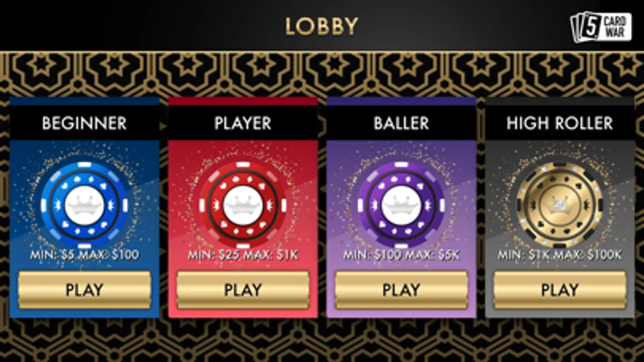Viewport: 644px width, 362px height.
Task: Start the Player table with Play
Action: (x=243, y=290)
